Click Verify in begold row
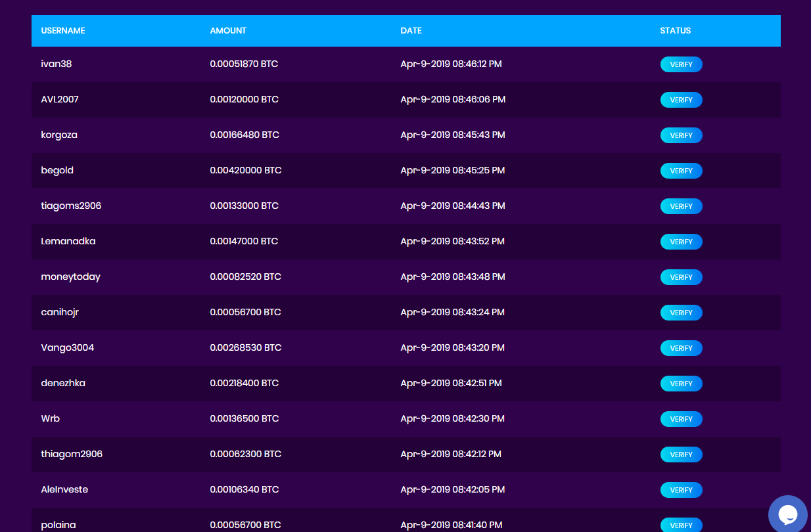 pyautogui.click(x=681, y=171)
